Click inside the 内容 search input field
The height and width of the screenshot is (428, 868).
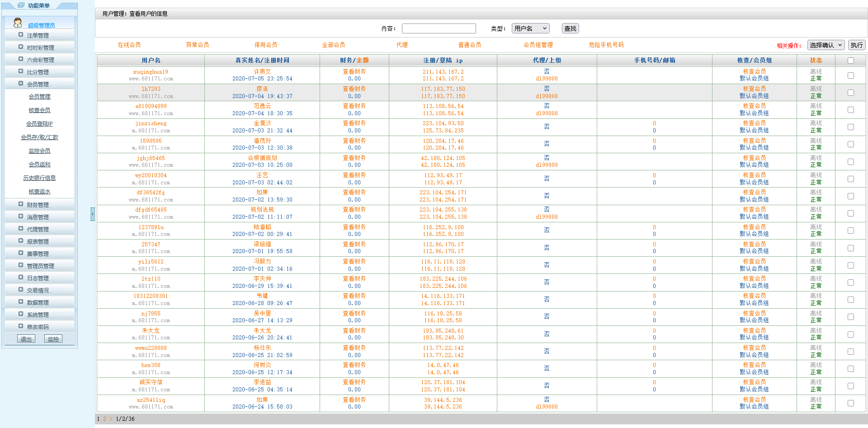[439, 28]
